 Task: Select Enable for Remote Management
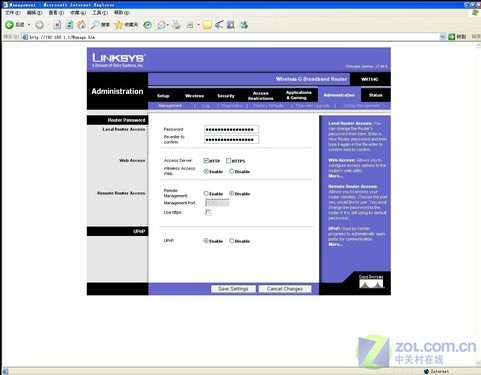click(206, 193)
